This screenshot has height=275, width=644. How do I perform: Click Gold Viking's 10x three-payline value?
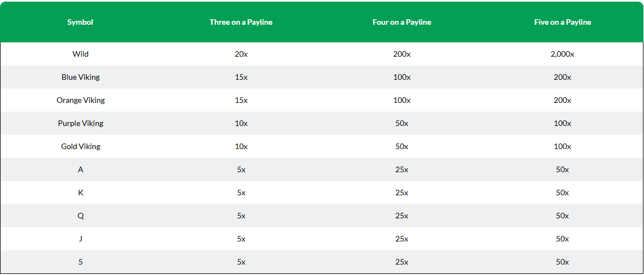click(241, 146)
